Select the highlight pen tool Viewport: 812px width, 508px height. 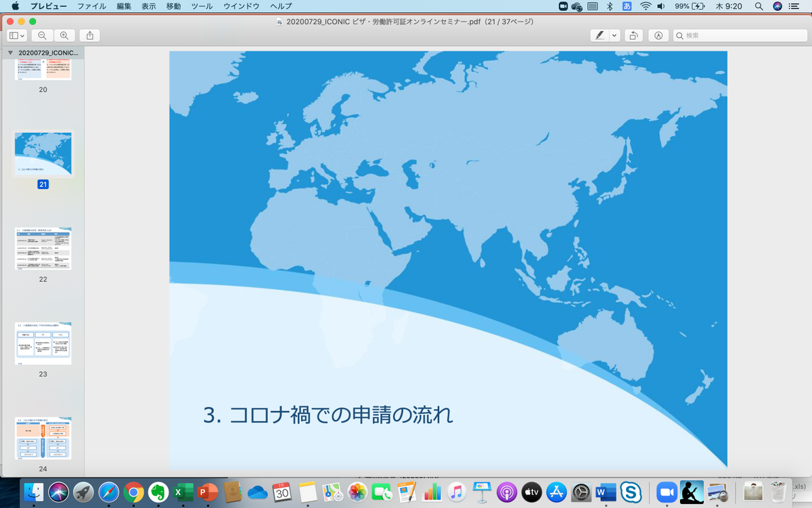pyautogui.click(x=599, y=35)
